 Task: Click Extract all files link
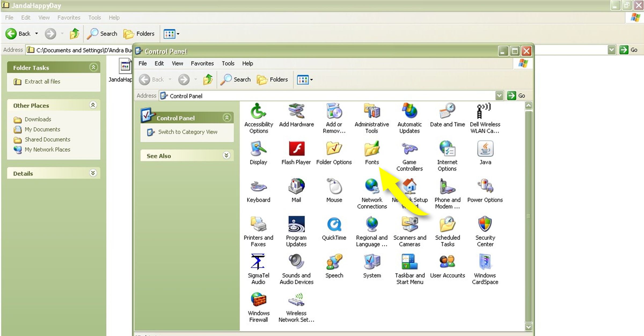tap(42, 81)
